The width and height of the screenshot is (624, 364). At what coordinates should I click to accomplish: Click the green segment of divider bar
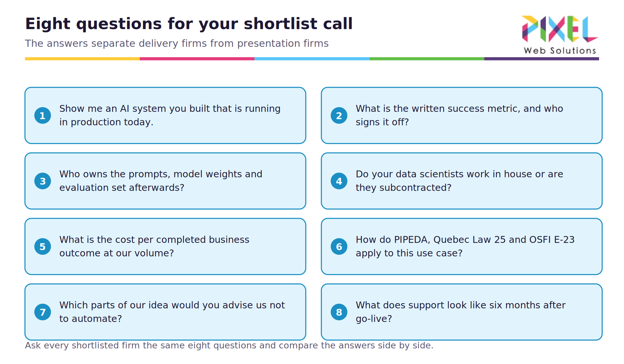click(x=427, y=59)
